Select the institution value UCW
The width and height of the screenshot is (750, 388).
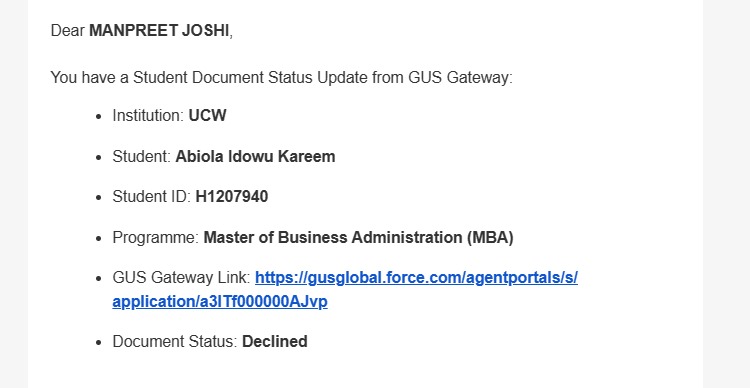coord(208,116)
